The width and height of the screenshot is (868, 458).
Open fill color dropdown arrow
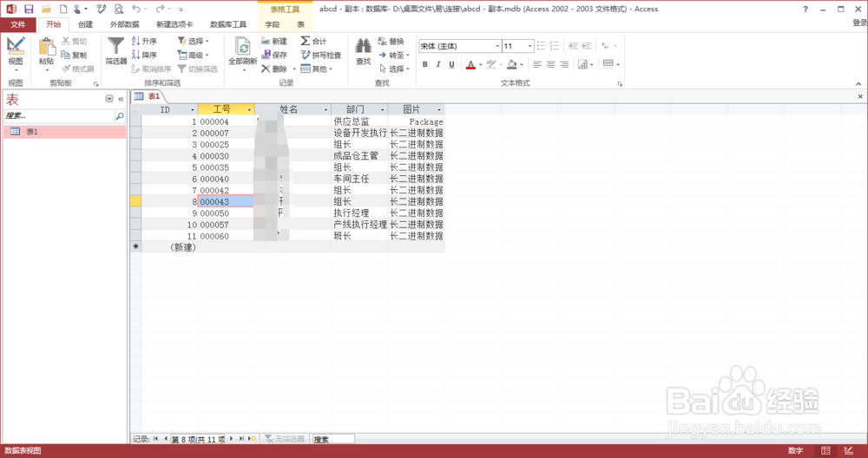522,65
